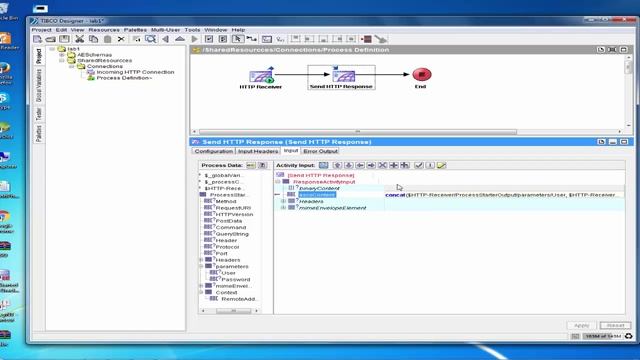Click the memory usage indicator in status bar

coord(603,336)
